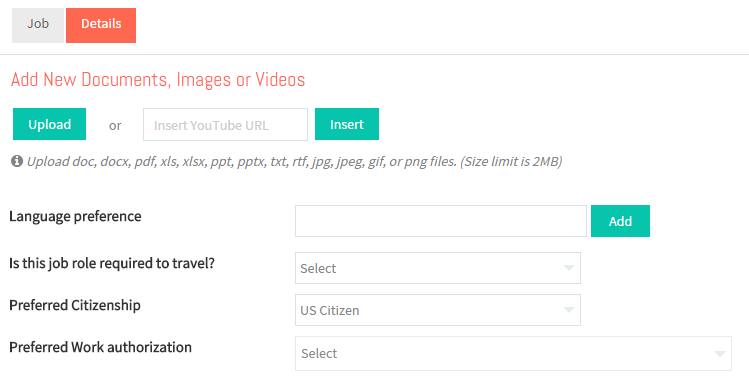The width and height of the screenshot is (749, 385).
Task: Click the info icon beside upload file types
Action: pyautogui.click(x=17, y=161)
